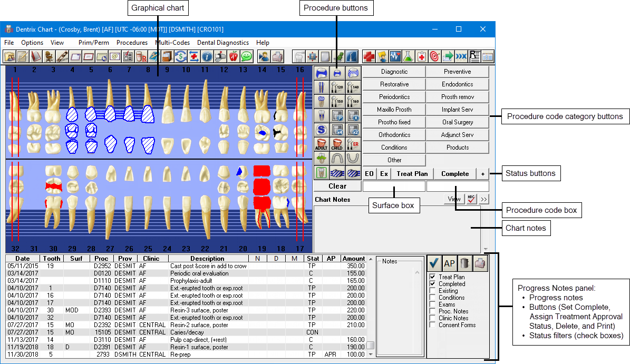Click the spell check ABC icon
The height and width of the screenshot is (364, 630).
pyautogui.click(x=471, y=199)
